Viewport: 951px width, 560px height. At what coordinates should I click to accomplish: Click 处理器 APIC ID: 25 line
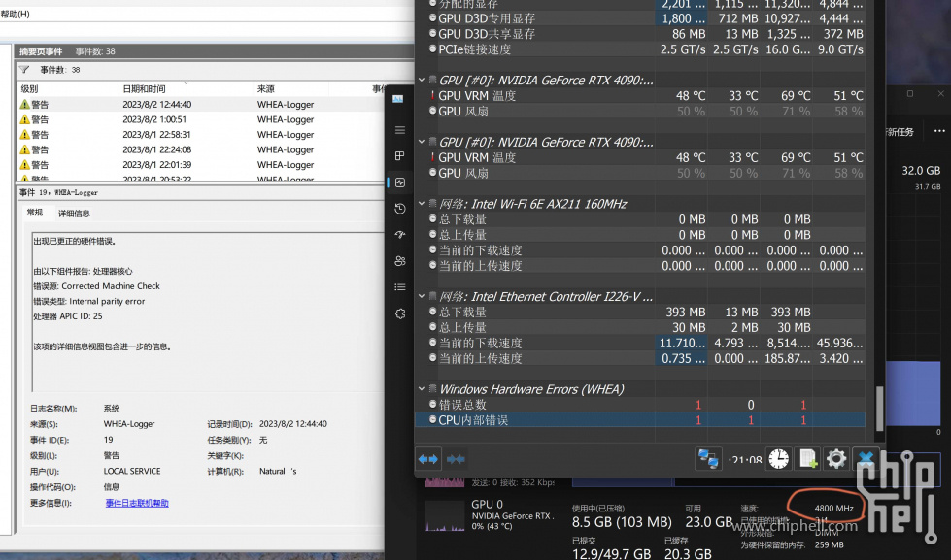tap(68, 316)
